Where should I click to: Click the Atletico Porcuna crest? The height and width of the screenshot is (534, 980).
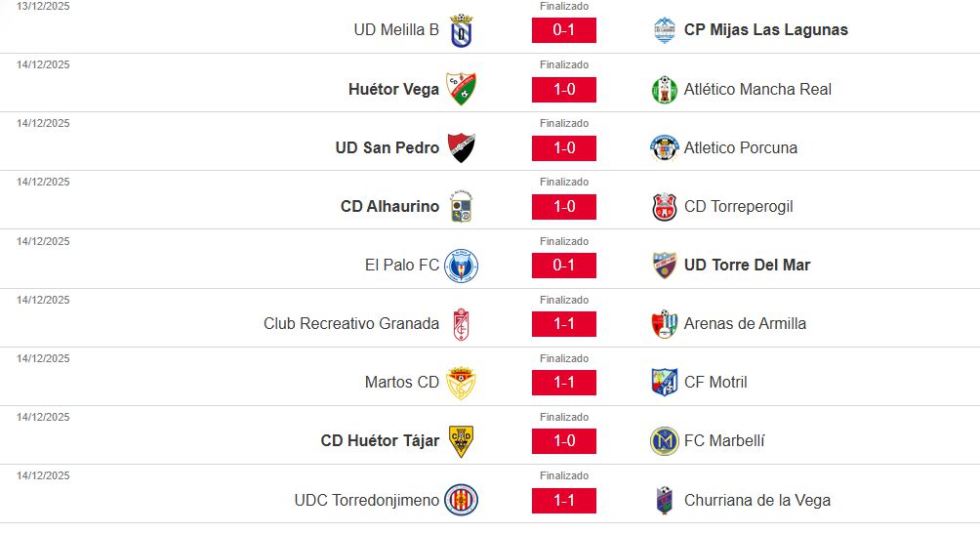pyautogui.click(x=665, y=147)
